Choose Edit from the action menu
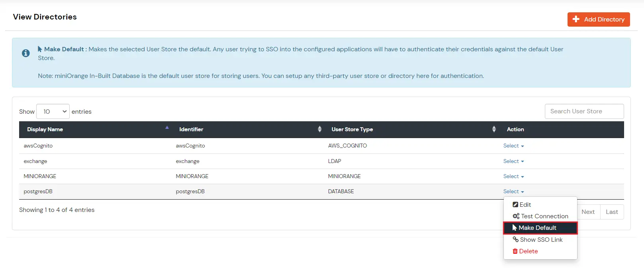Screen dimensions: 644x268 [540, 205]
